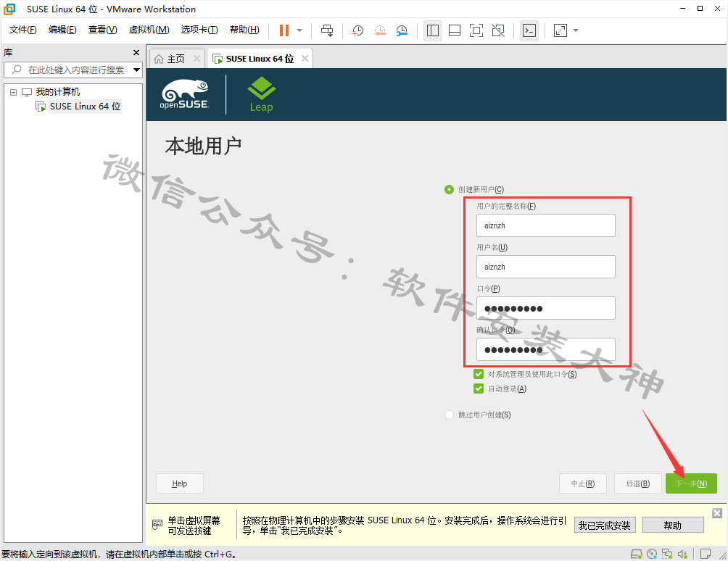This screenshot has height=561, width=728.
Task: Close the 主页 tab
Action: 197,59
